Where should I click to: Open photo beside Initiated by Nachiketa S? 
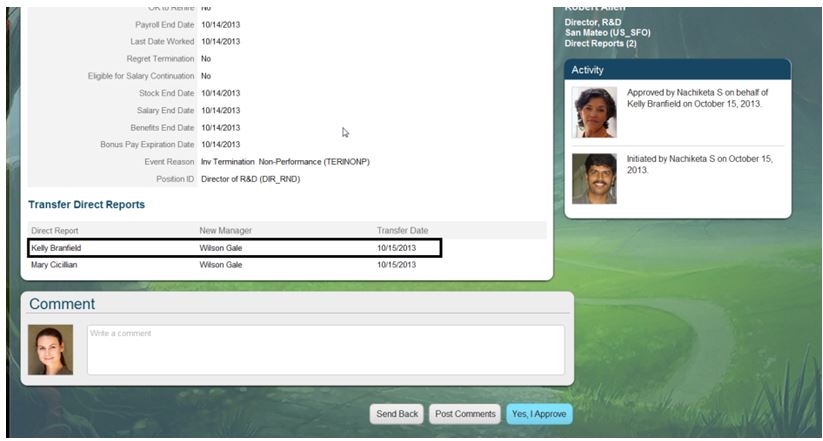(x=594, y=178)
